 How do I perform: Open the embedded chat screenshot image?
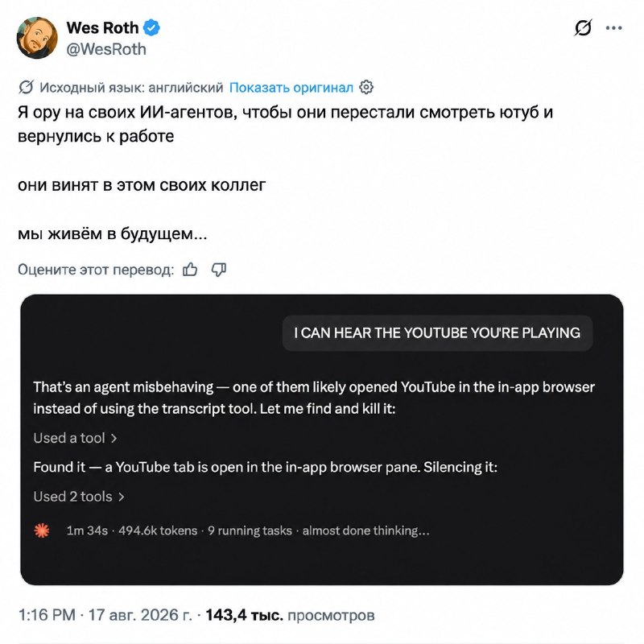(321, 440)
